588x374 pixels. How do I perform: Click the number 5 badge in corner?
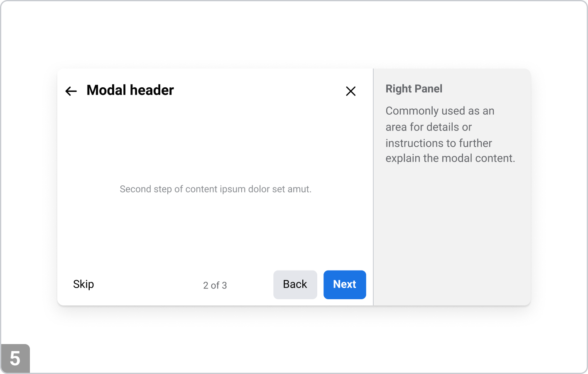[15, 358]
